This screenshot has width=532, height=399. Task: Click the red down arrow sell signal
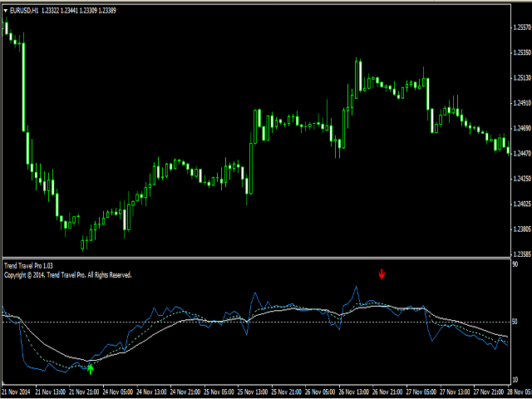[382, 274]
